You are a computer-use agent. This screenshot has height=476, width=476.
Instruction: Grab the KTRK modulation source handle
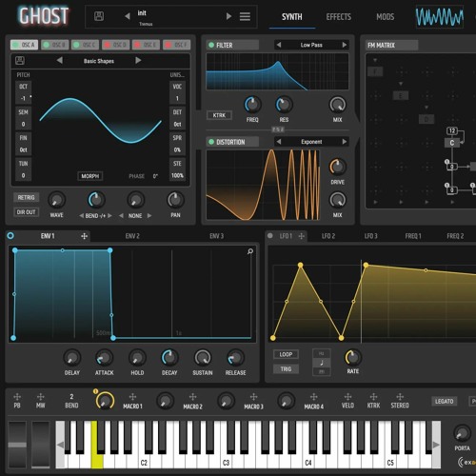tap(373, 397)
